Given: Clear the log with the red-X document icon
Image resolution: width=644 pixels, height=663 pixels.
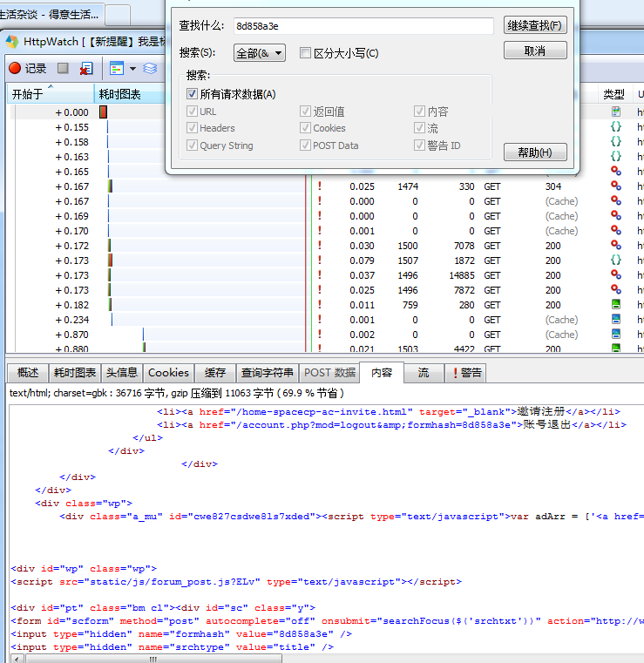Looking at the screenshot, I should click(x=86, y=69).
